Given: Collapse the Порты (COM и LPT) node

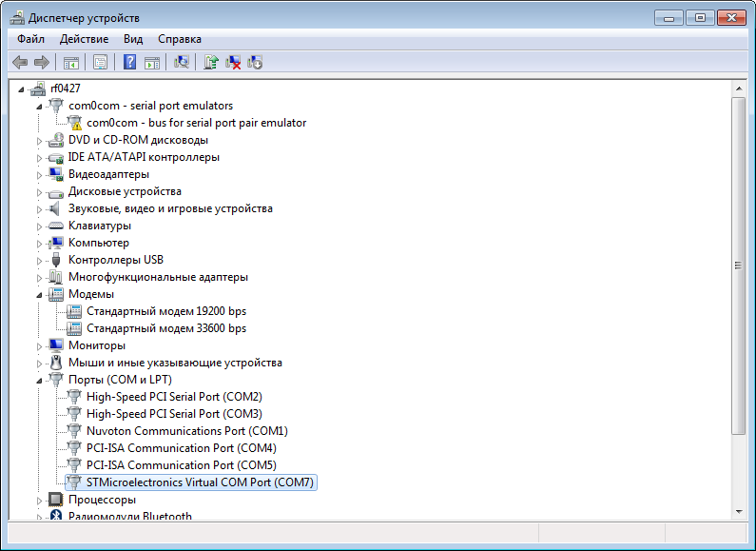Looking at the screenshot, I should pyautogui.click(x=40, y=380).
